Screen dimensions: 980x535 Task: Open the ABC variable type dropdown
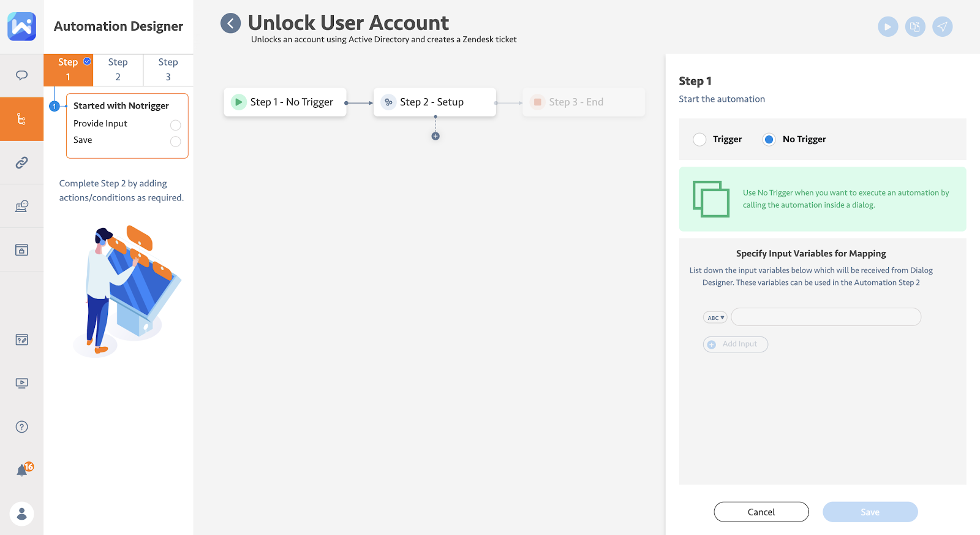715,317
